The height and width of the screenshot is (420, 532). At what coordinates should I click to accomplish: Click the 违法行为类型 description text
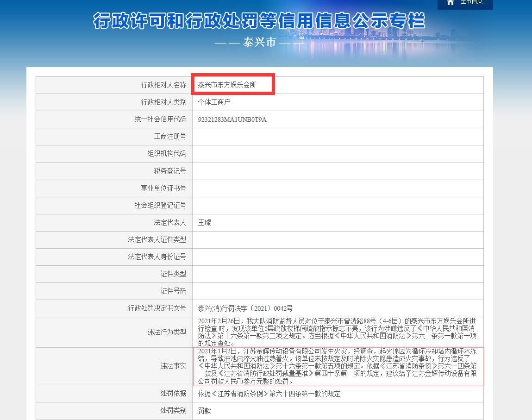[337, 332]
